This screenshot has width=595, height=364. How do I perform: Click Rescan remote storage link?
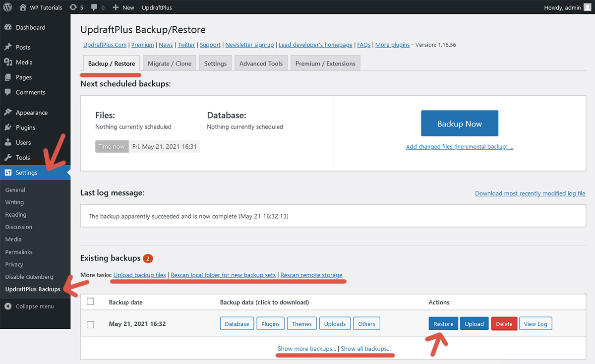point(311,275)
